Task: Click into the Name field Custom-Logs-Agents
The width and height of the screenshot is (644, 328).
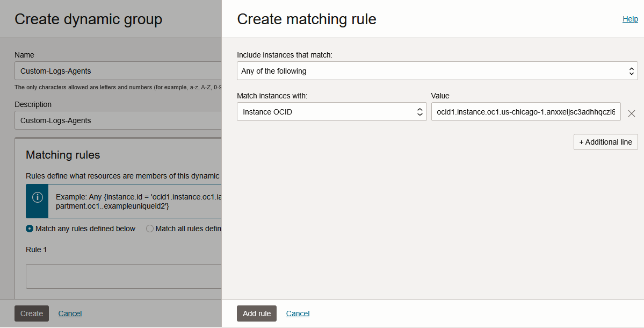Action: pos(118,71)
